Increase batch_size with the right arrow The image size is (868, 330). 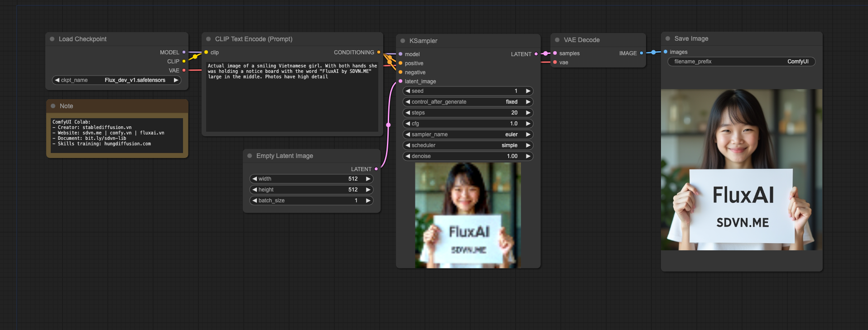click(368, 201)
